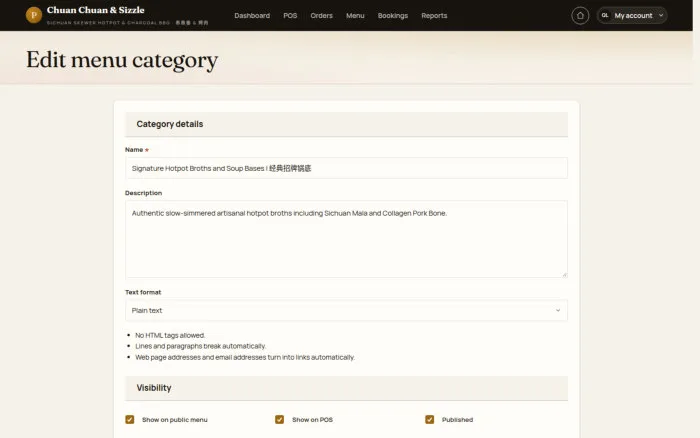This screenshot has width=700, height=438.
Task: Click the Sichuan Skewer Hotpot tagline
Action: 127,22
